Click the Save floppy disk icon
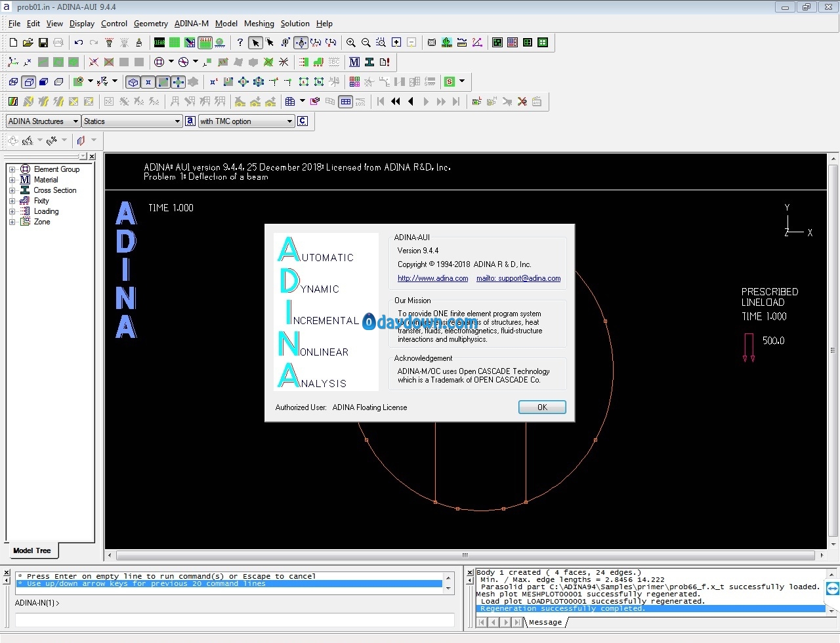 (x=43, y=43)
